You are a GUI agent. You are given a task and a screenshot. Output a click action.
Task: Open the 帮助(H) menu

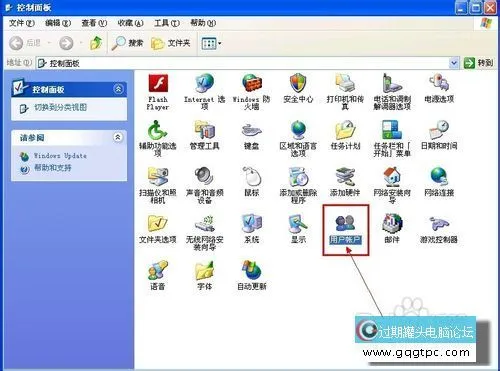pyautogui.click(x=203, y=23)
